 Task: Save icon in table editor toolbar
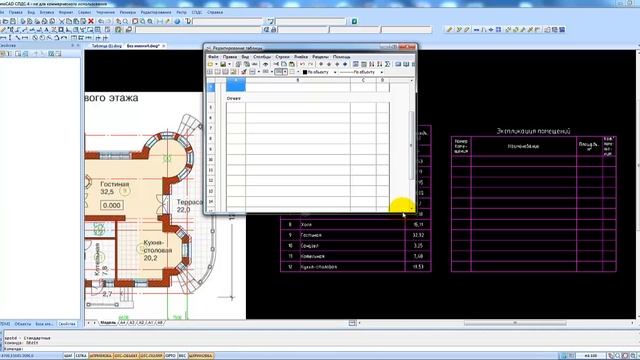pos(223,64)
